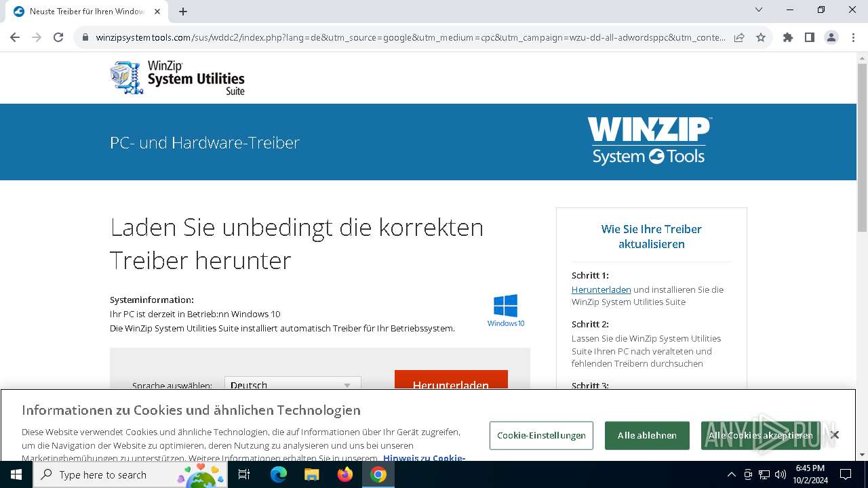Click the taskbar search box
This screenshot has width=868, height=488.
point(130,474)
